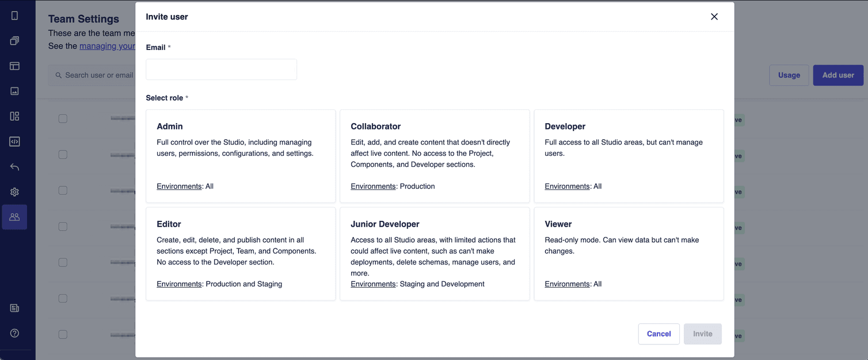
Task: Select the device preview icon at sidebar top
Action: [14, 15]
